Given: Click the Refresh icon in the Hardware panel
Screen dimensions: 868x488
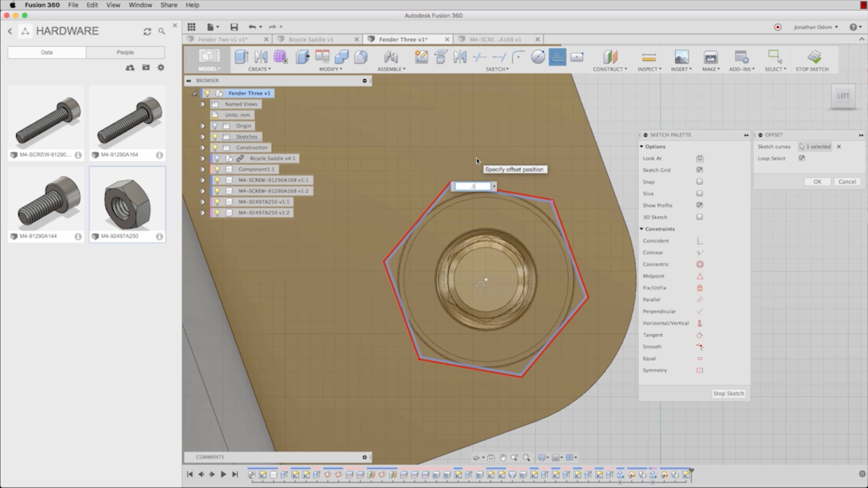Looking at the screenshot, I should click(147, 31).
